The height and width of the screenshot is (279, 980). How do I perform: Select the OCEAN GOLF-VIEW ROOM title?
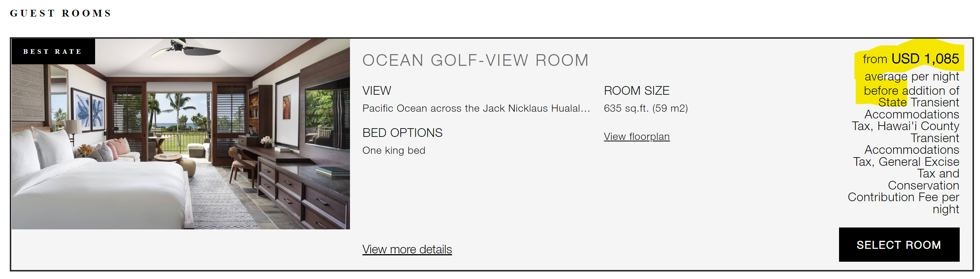click(476, 60)
